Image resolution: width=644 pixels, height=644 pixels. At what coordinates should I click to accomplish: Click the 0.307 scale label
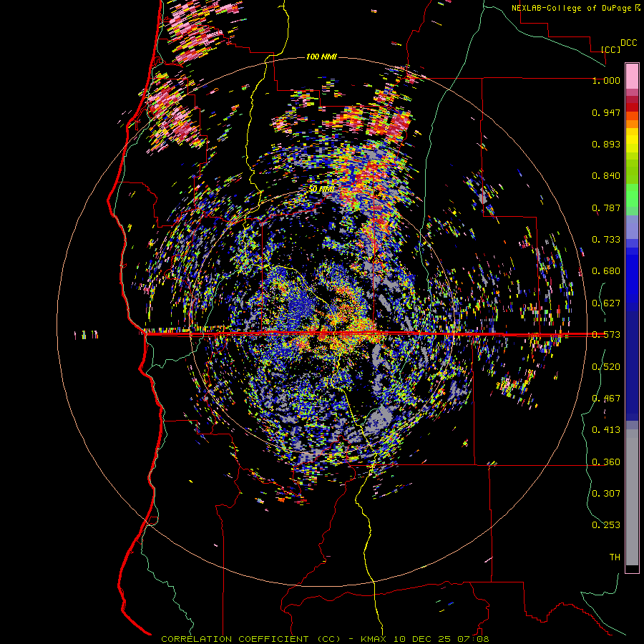[x=606, y=494]
